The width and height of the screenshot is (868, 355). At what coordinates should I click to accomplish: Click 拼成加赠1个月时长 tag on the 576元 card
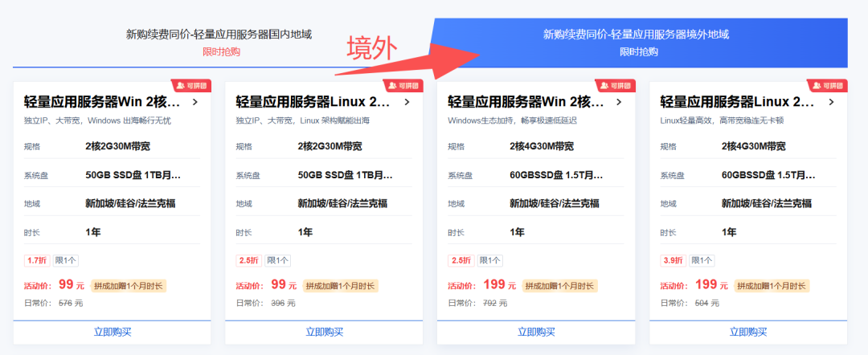[x=129, y=286]
